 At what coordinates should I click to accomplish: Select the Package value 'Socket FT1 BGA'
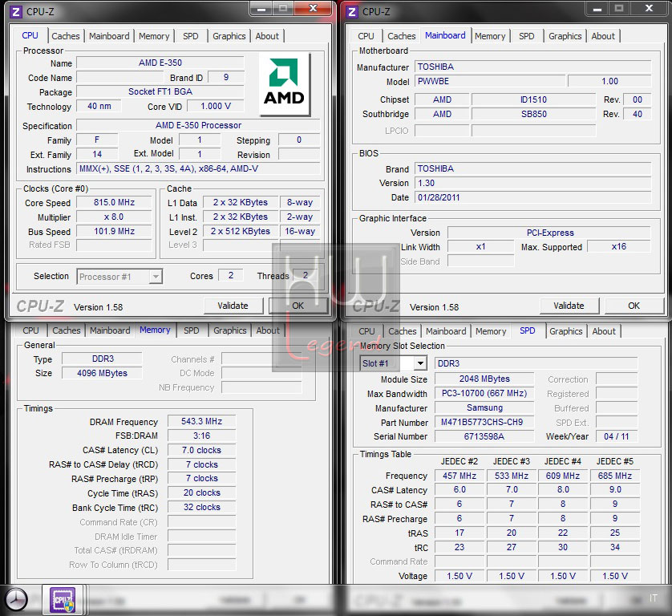(x=160, y=91)
